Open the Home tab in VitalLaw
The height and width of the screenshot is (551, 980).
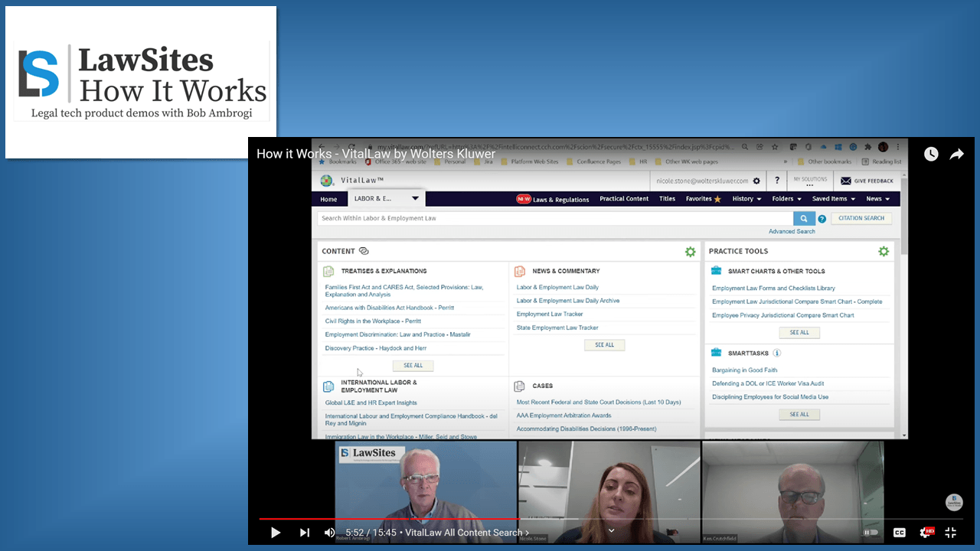[328, 199]
